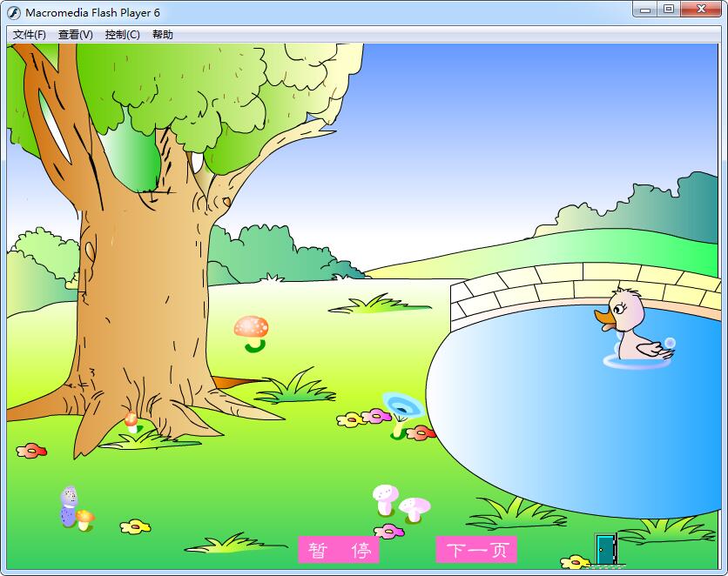The image size is (728, 576).
Task: Go to next page with 下一页
Action: [x=476, y=550]
